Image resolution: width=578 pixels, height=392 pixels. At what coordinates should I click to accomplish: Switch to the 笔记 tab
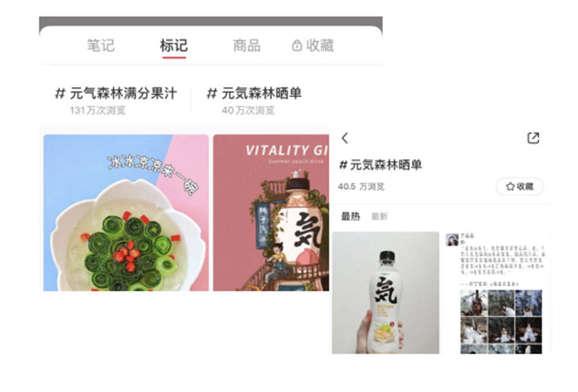(x=101, y=46)
